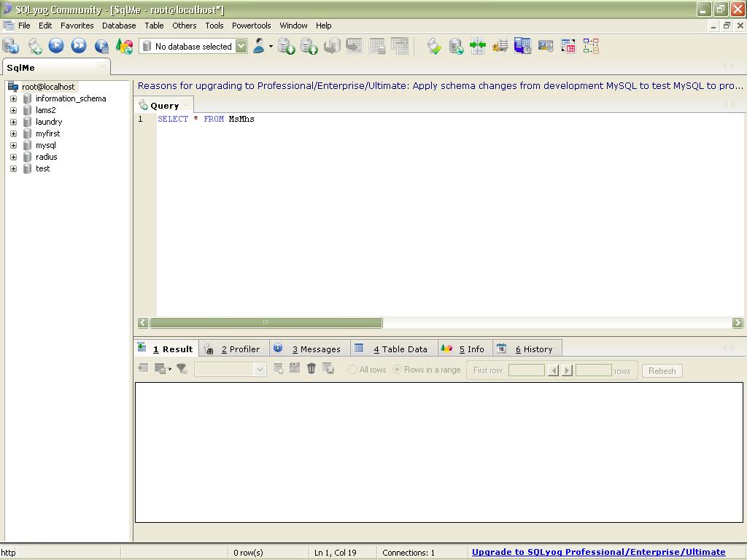Click the Alter Table icon

(377, 46)
